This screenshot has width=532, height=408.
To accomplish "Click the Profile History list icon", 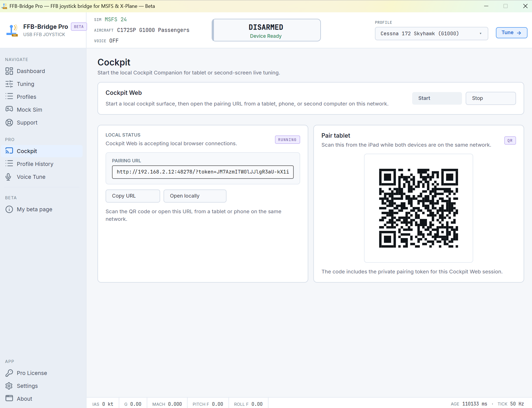I will pos(9,164).
